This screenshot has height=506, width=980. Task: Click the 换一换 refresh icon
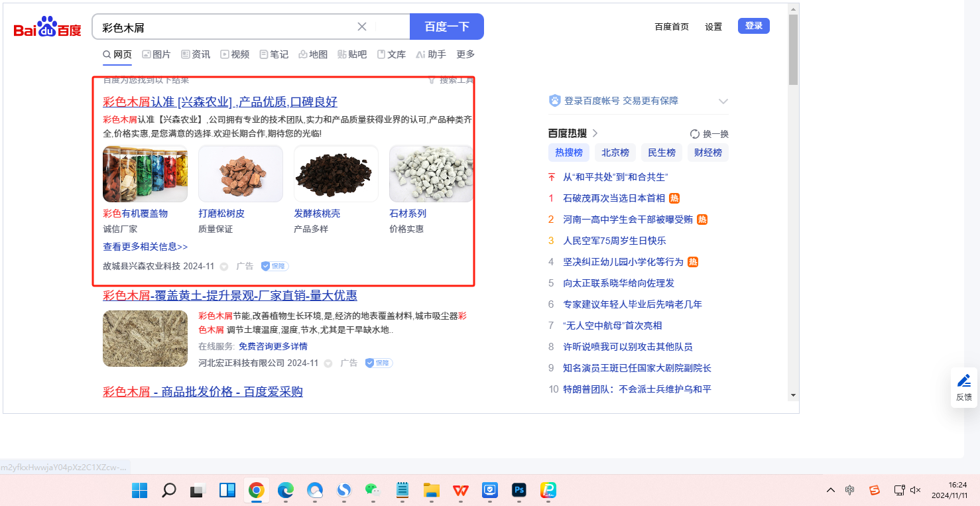[695, 134]
